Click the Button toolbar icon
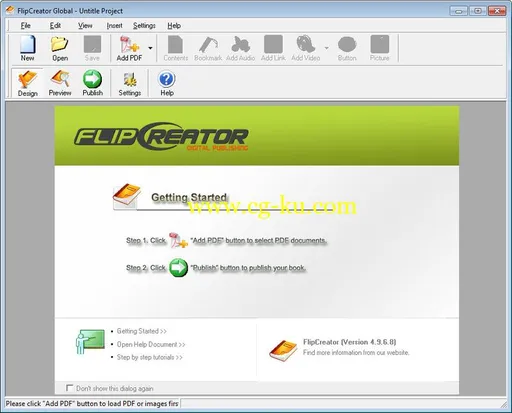Image resolution: width=512 pixels, height=413 pixels. coord(347,48)
